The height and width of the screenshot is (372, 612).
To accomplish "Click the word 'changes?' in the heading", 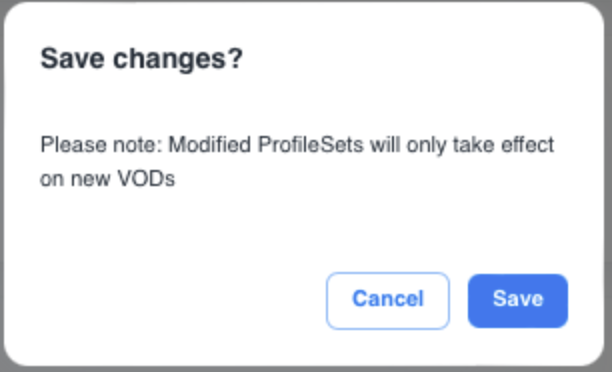I will click(x=178, y=59).
